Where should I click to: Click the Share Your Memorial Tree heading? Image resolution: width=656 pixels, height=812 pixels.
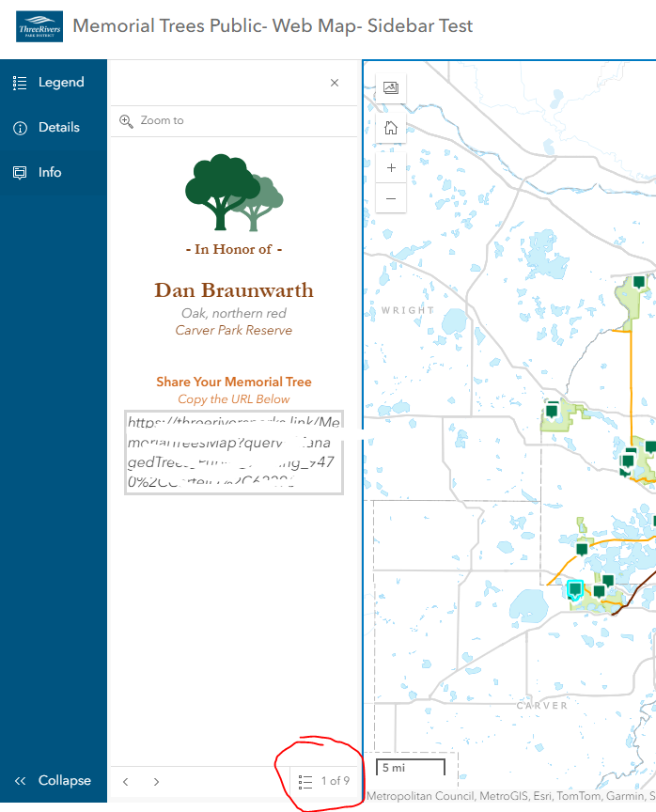[x=234, y=383]
